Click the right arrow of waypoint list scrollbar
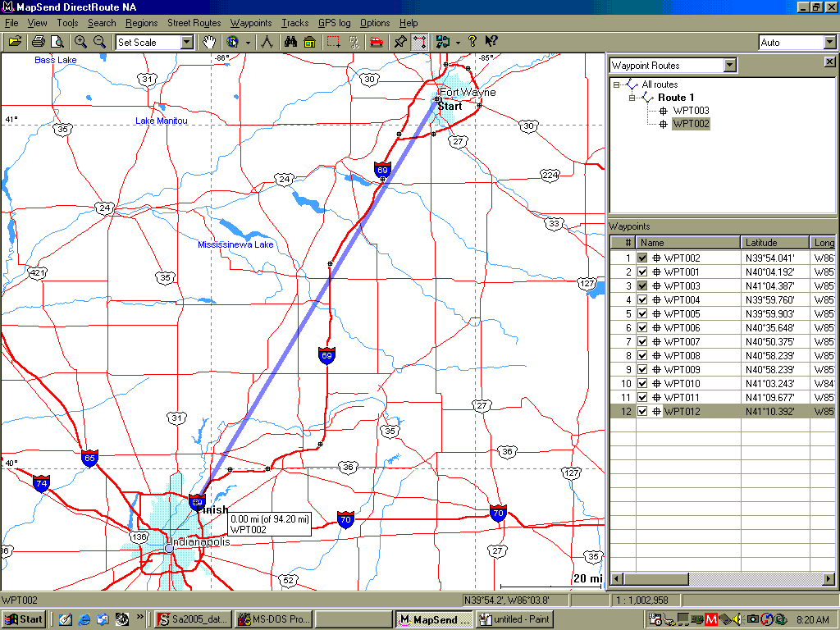This screenshot has width=840, height=630. coord(829,578)
